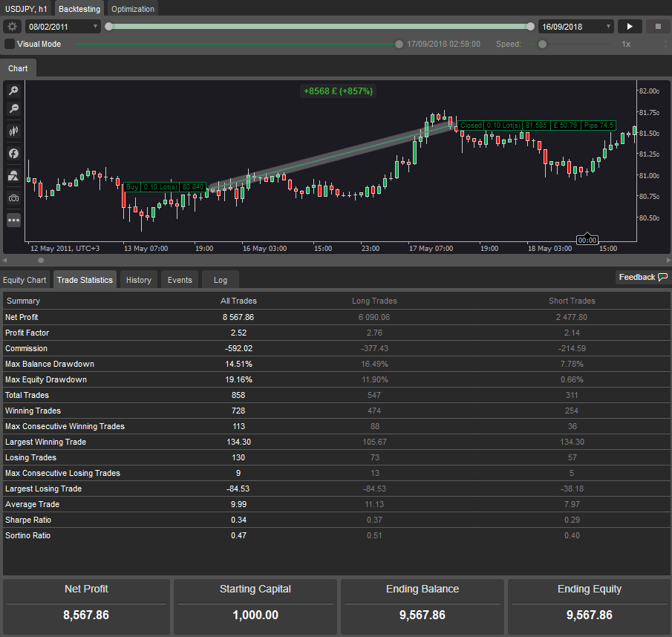Click the Net Profit 8,567.86 summary card
Viewport: 672px width, 637px height.
click(x=86, y=607)
